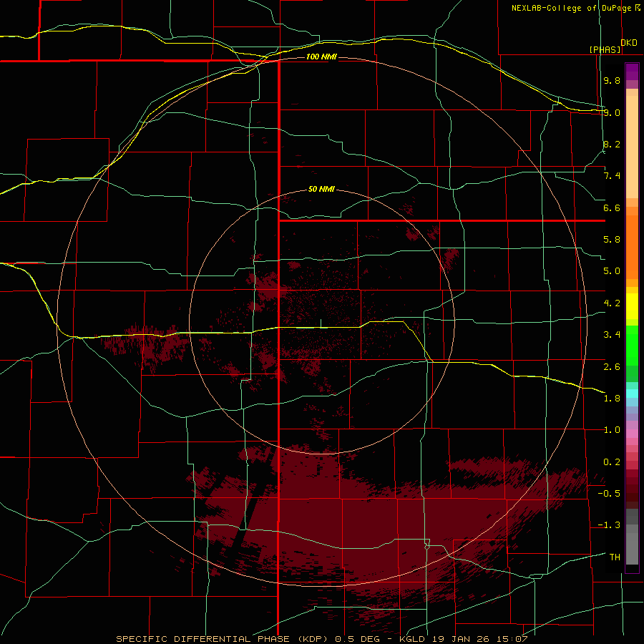The width and height of the screenshot is (644, 644).
Task: Pick the bright yellow band on the color scale
Action: point(632,306)
